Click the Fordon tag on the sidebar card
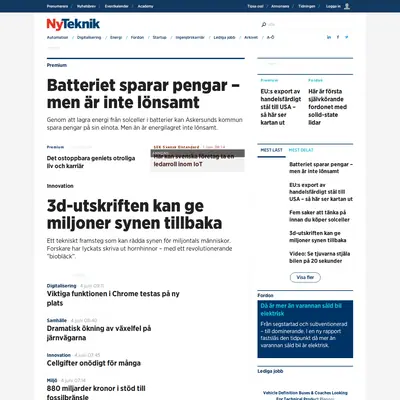 pyautogui.click(x=315, y=80)
